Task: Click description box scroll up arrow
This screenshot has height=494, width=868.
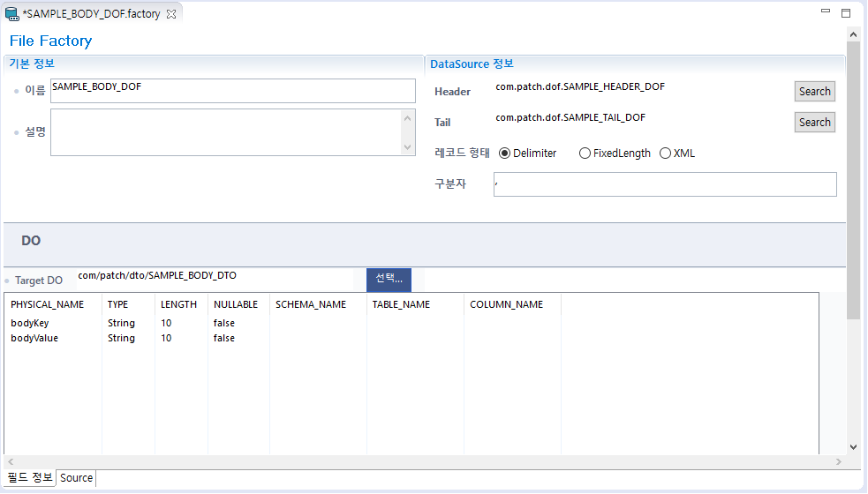Action: (x=407, y=118)
